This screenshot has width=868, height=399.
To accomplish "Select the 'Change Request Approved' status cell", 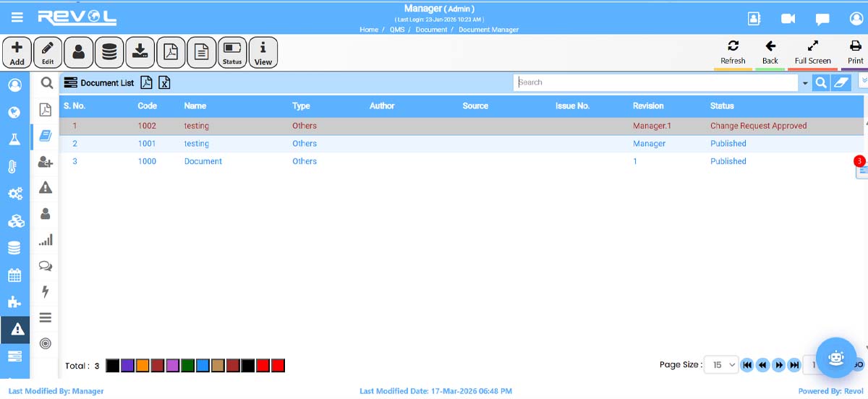I will [x=758, y=126].
